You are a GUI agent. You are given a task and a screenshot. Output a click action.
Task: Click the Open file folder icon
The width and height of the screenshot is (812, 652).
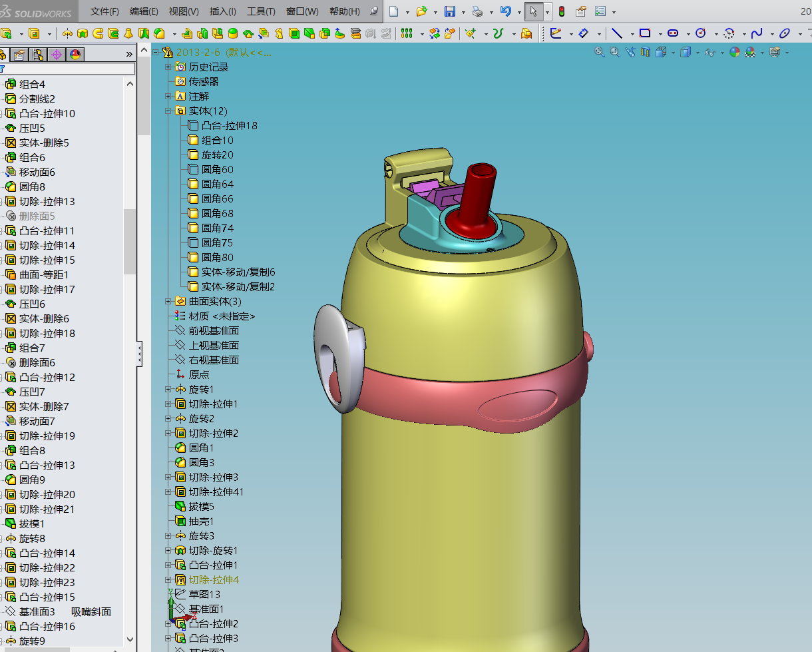point(421,11)
